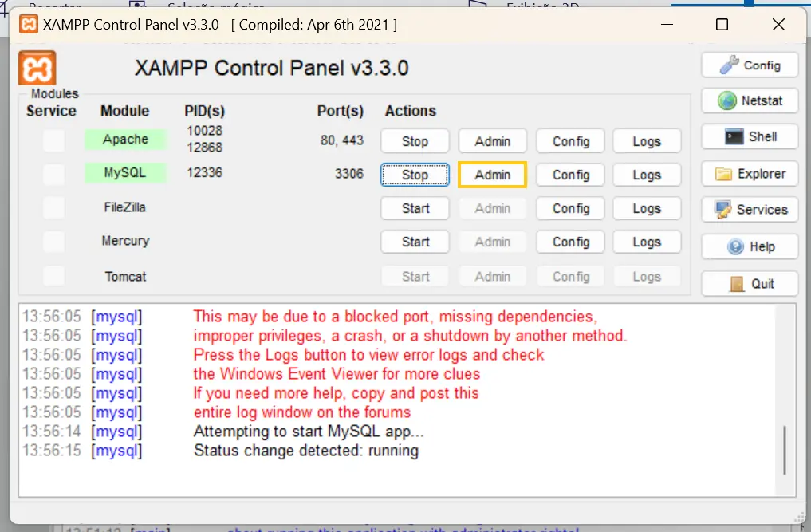The height and width of the screenshot is (532, 811).
Task: Click the log line 'the Windows Event Viewer for more clues'
Action: (x=337, y=373)
